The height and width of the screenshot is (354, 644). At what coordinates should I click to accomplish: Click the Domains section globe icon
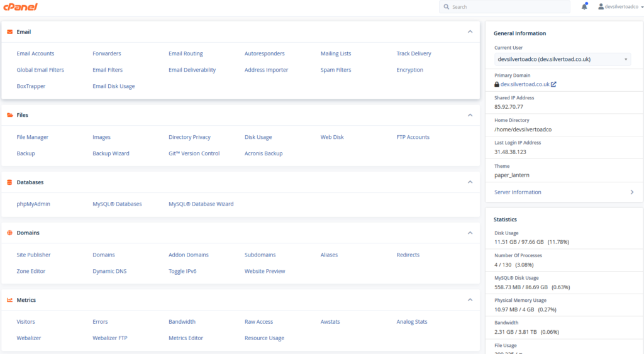pyautogui.click(x=9, y=233)
